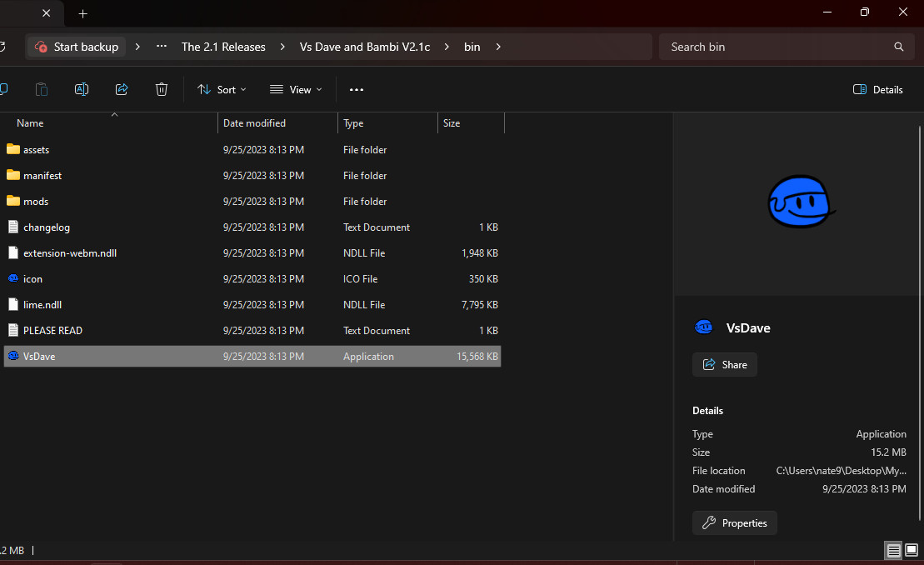Viewport: 924px width, 565px height.
Task: Click the extension-webm.ndll file icon
Action: click(x=13, y=252)
